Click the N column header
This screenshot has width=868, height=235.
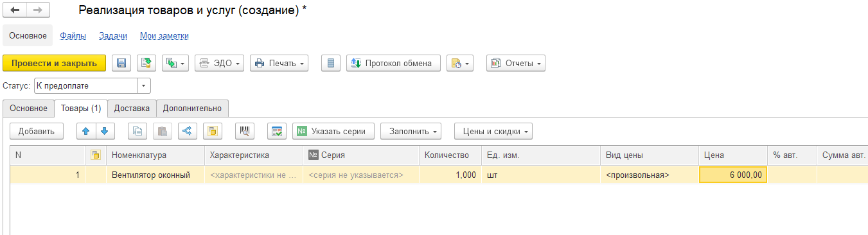coord(48,155)
